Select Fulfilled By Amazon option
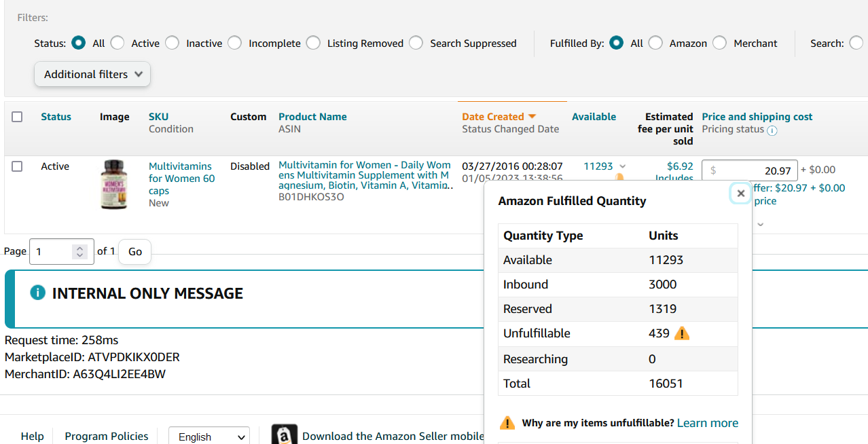This screenshot has height=444, width=868. click(655, 43)
